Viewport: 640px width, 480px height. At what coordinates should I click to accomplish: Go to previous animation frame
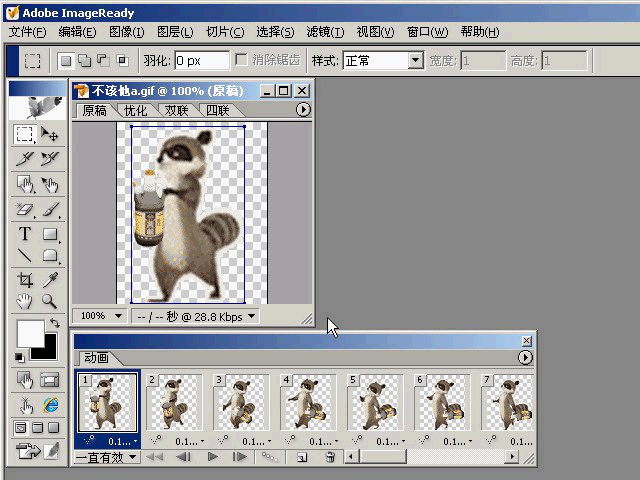pyautogui.click(x=183, y=457)
